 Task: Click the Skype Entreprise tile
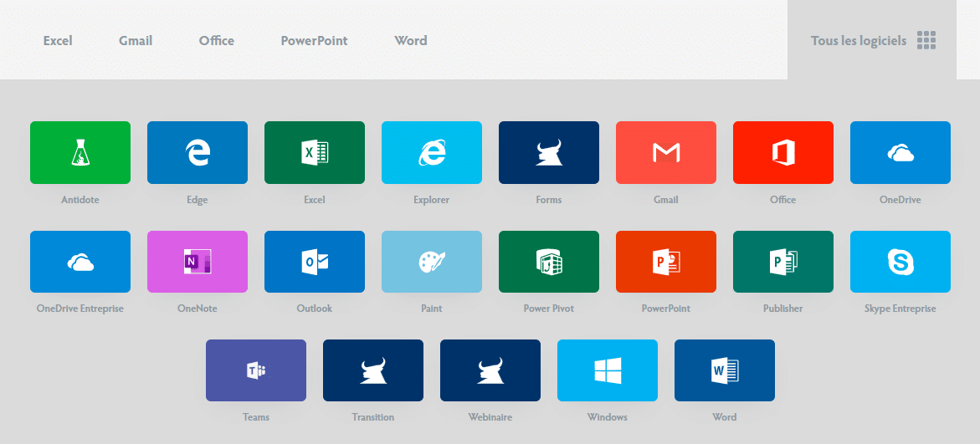coord(900,262)
